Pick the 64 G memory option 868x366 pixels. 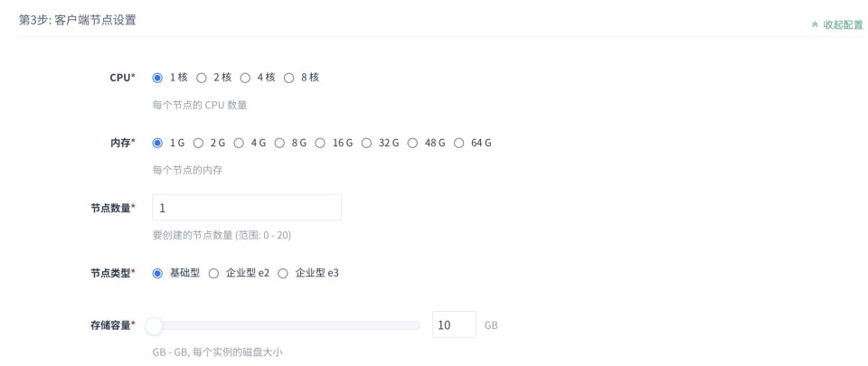point(458,143)
